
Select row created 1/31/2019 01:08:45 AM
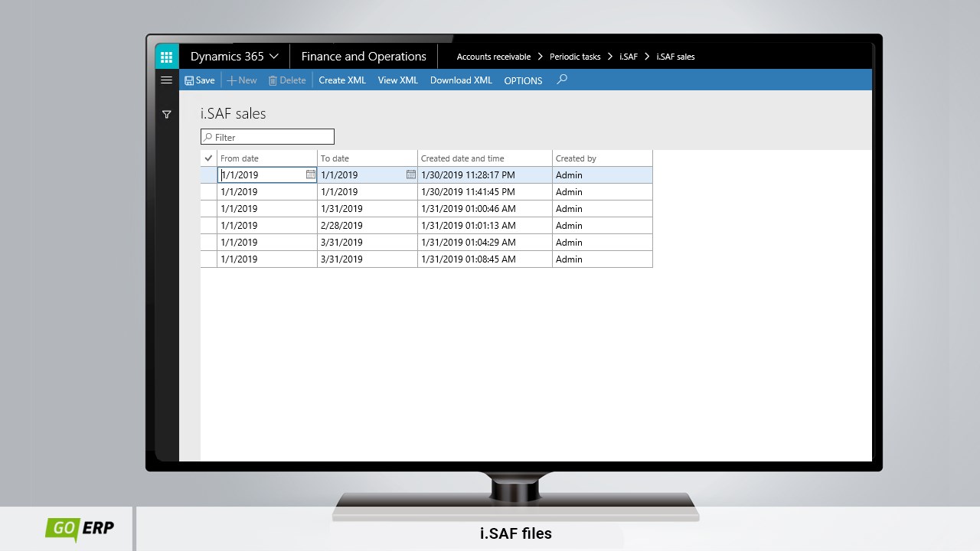[426, 259]
